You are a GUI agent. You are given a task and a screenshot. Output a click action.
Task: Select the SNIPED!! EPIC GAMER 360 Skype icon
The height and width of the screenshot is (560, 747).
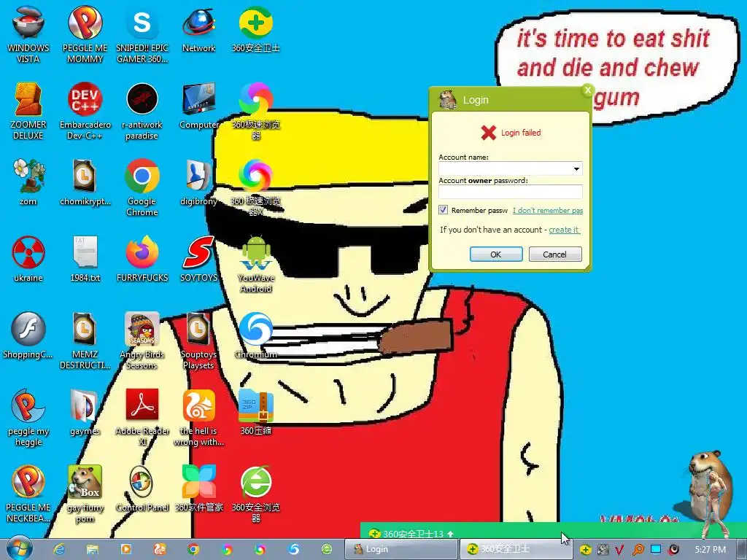pyautogui.click(x=142, y=34)
